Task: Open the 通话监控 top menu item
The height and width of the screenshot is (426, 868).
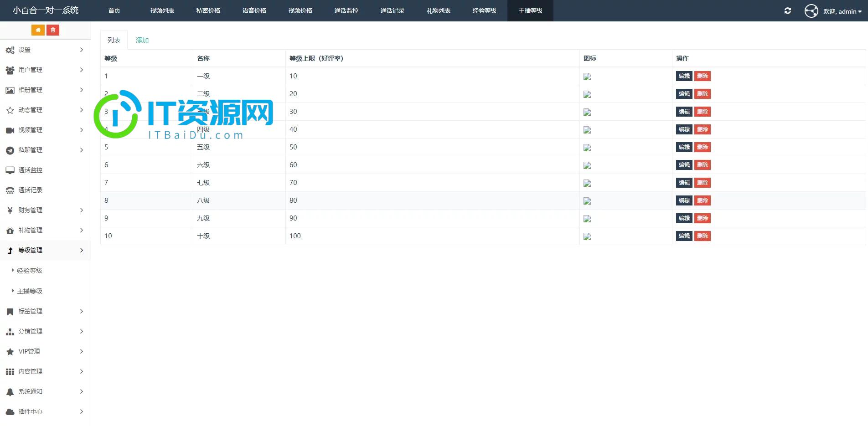Action: [346, 10]
